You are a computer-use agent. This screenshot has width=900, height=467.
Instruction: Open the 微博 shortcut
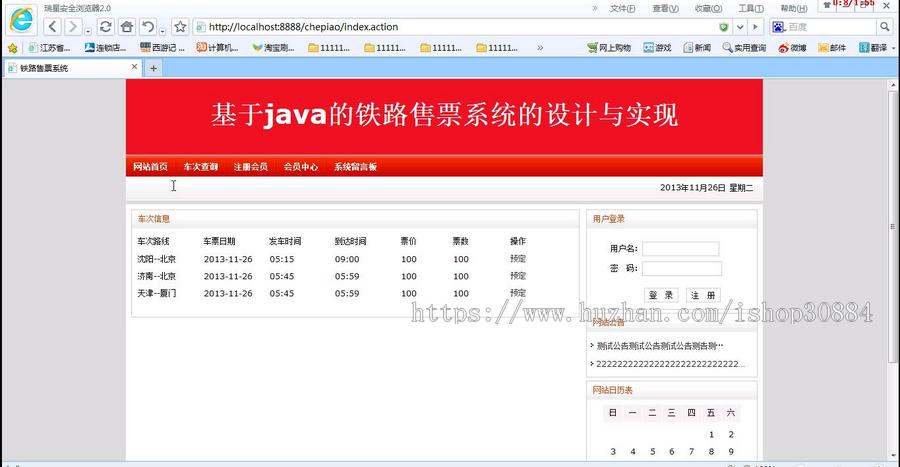tap(792, 48)
